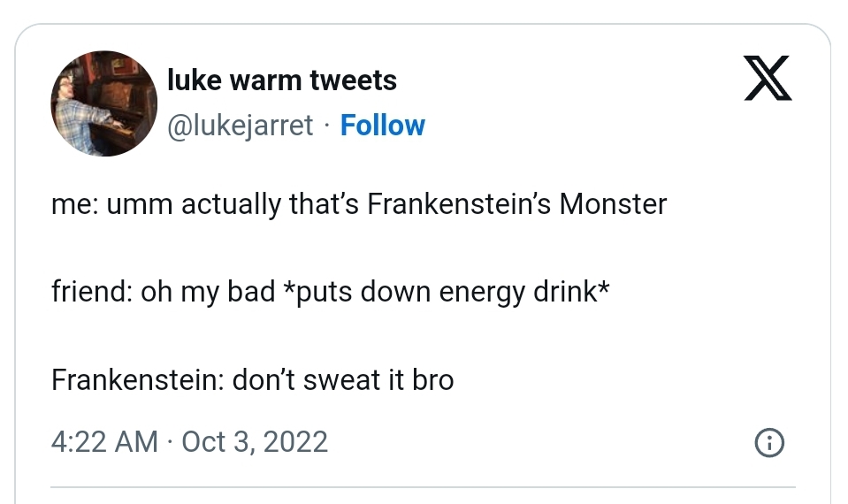Image resolution: width=848 pixels, height=504 pixels.
Task: Open the tweet info circle icon
Action: coord(769,443)
